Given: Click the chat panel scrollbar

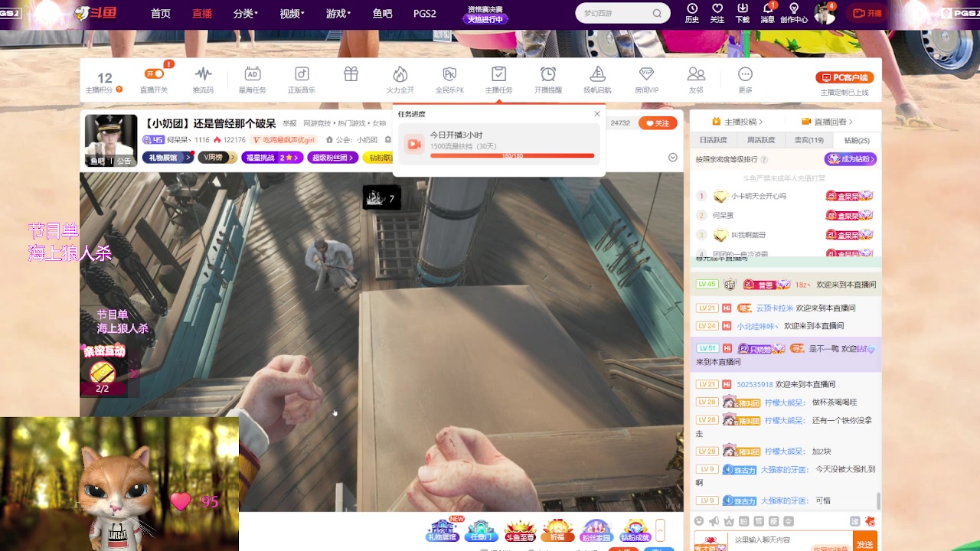Looking at the screenshot, I should (878, 500).
